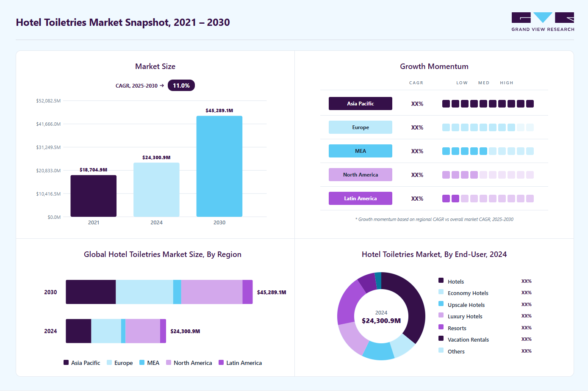Select the North America segment of the 2030 stacked bar

212,292
